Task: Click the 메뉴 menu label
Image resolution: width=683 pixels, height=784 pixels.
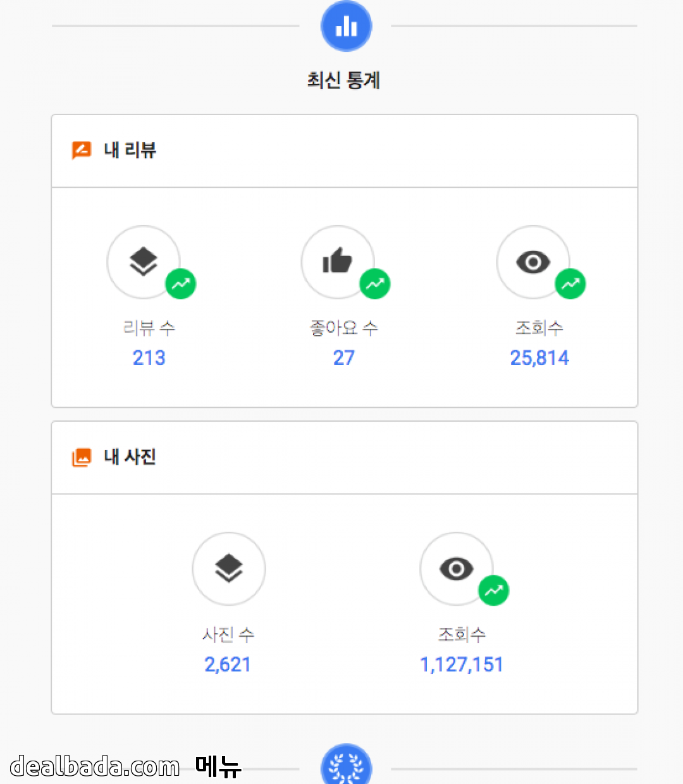Action: [218, 766]
